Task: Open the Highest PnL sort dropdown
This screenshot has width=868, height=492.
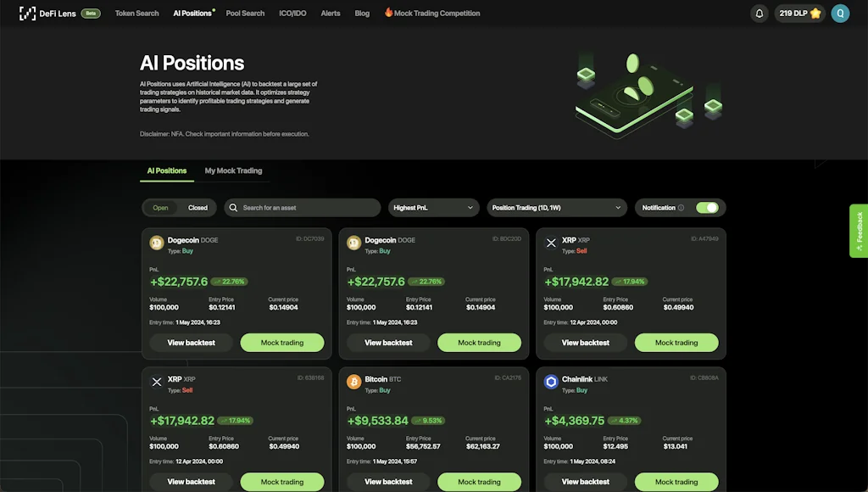Action: pyautogui.click(x=433, y=207)
